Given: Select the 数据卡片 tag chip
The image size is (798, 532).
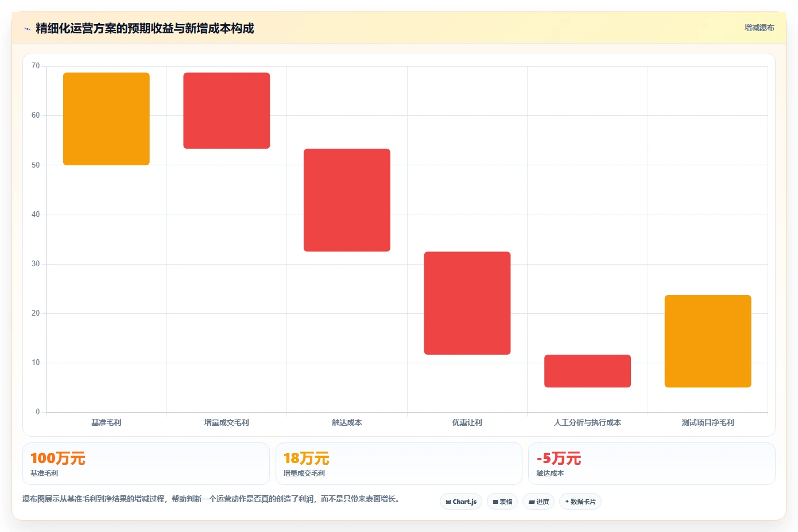Looking at the screenshot, I should [580, 502].
